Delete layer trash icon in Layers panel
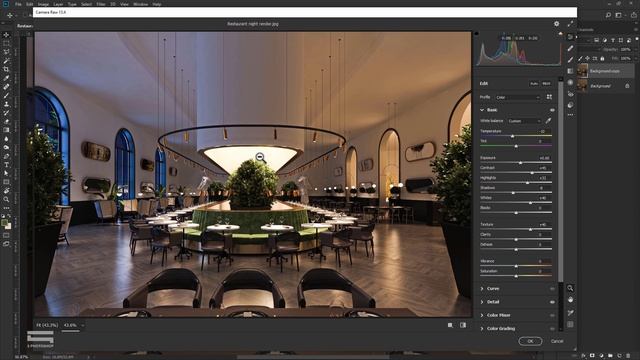 (x=629, y=356)
